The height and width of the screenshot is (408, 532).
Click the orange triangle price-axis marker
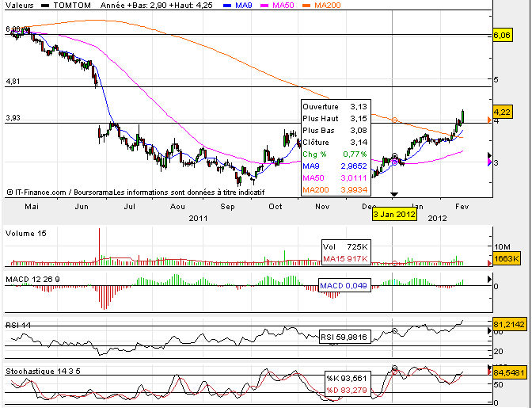point(489,120)
